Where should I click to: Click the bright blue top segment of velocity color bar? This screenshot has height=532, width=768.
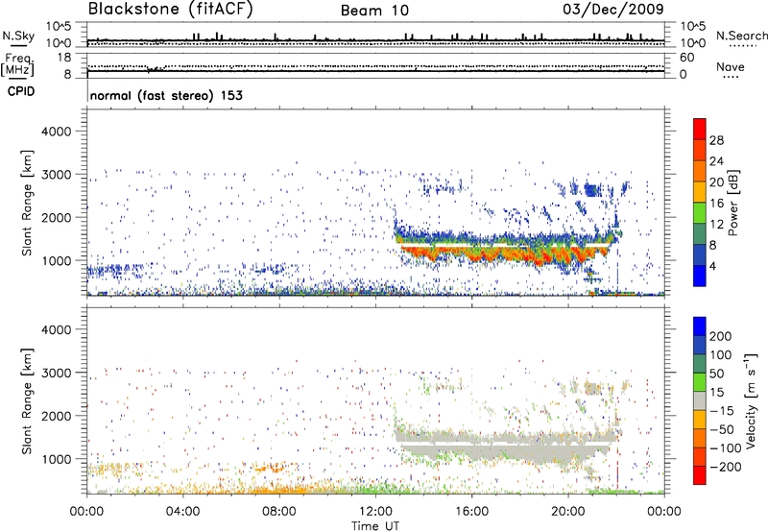(x=700, y=326)
